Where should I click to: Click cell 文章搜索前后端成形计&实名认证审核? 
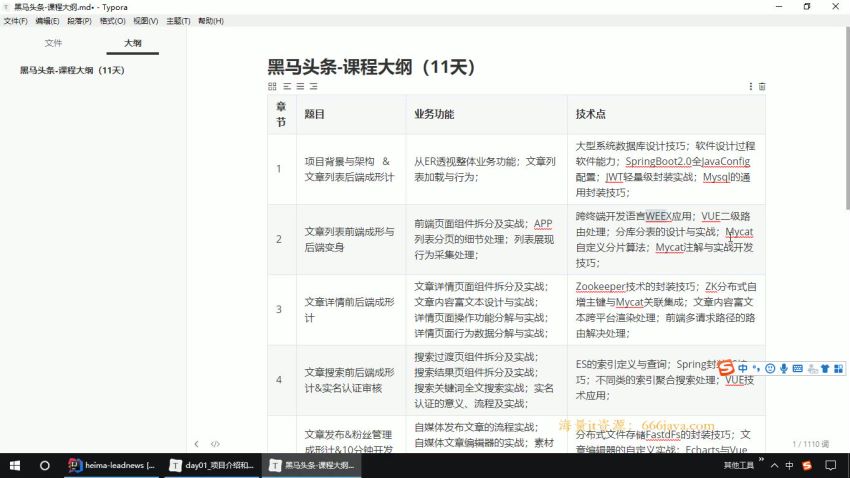pos(351,380)
